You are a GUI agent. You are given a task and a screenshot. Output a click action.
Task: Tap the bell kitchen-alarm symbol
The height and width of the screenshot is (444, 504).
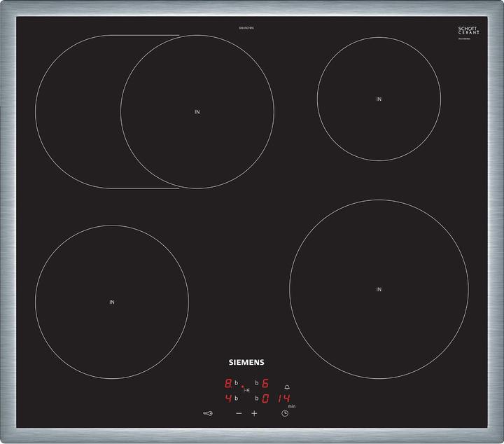pyautogui.click(x=287, y=387)
